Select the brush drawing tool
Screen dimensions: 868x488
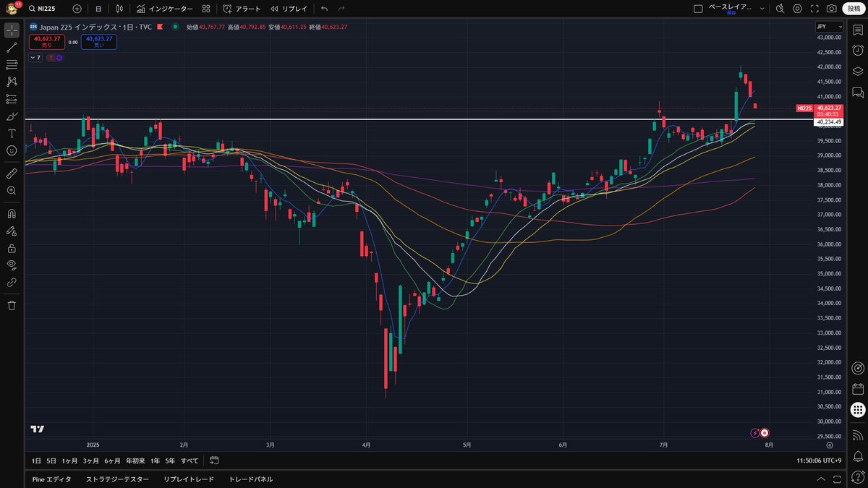point(12,116)
